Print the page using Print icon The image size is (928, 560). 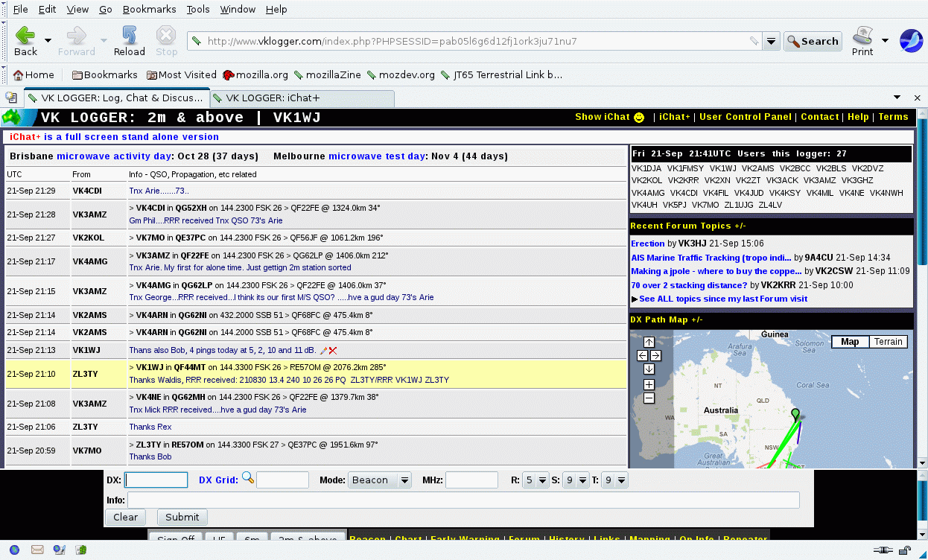tap(862, 41)
